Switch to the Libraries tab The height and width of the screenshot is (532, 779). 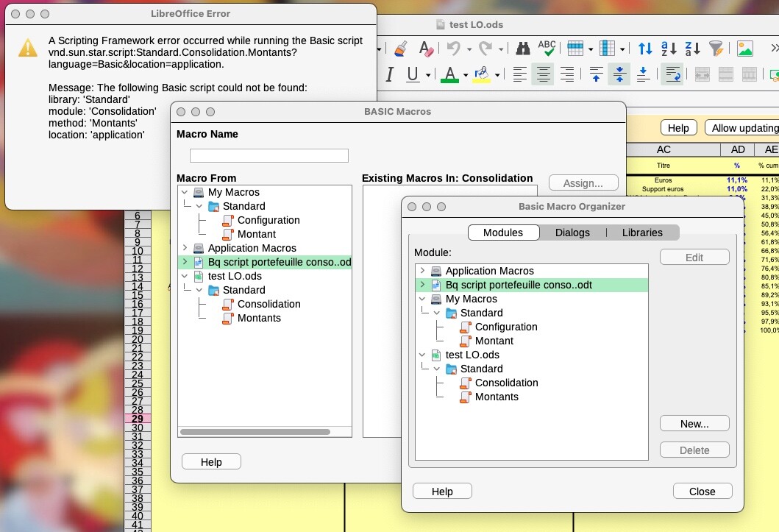tap(642, 233)
